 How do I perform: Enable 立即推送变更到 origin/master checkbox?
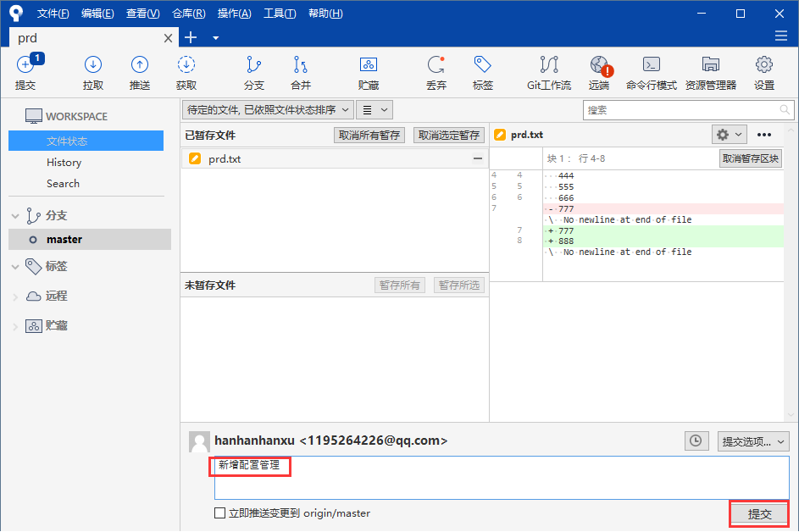click(x=220, y=513)
